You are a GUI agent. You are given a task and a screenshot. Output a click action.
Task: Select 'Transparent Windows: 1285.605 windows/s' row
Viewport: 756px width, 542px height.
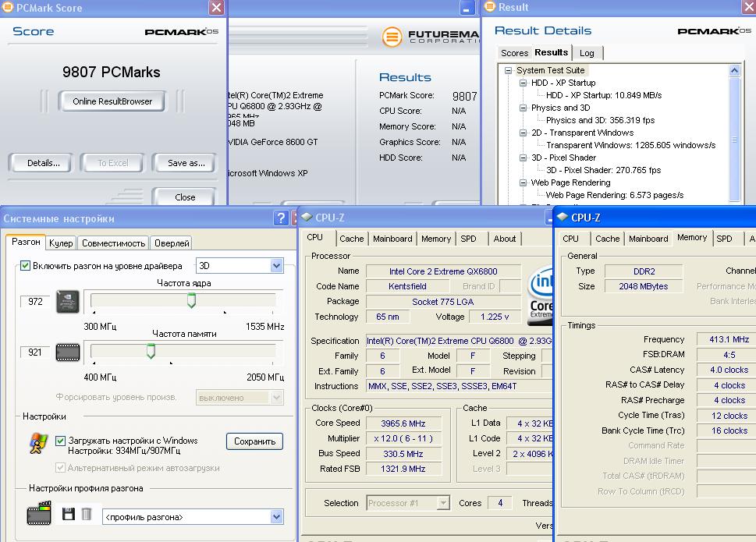coord(630,145)
